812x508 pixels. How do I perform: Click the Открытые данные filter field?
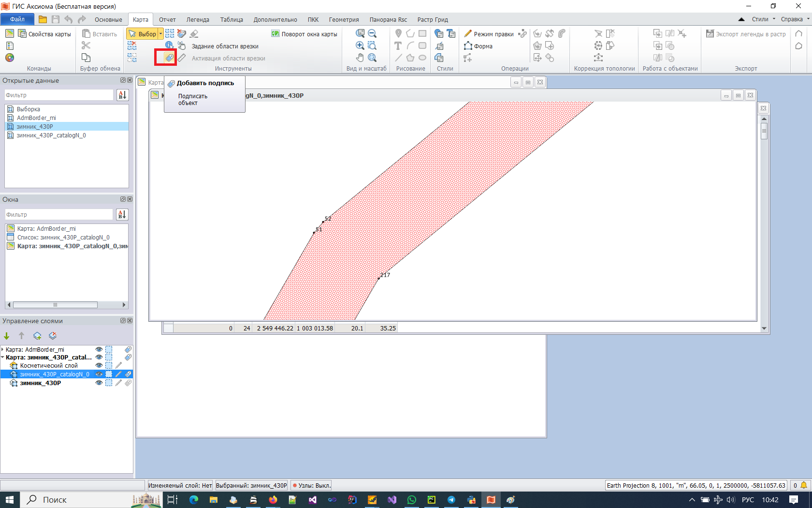point(59,95)
